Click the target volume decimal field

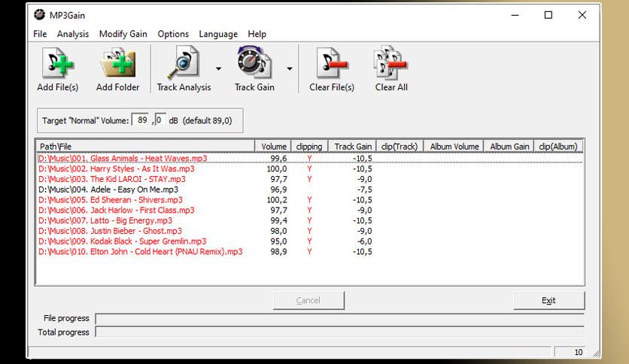pyautogui.click(x=160, y=120)
